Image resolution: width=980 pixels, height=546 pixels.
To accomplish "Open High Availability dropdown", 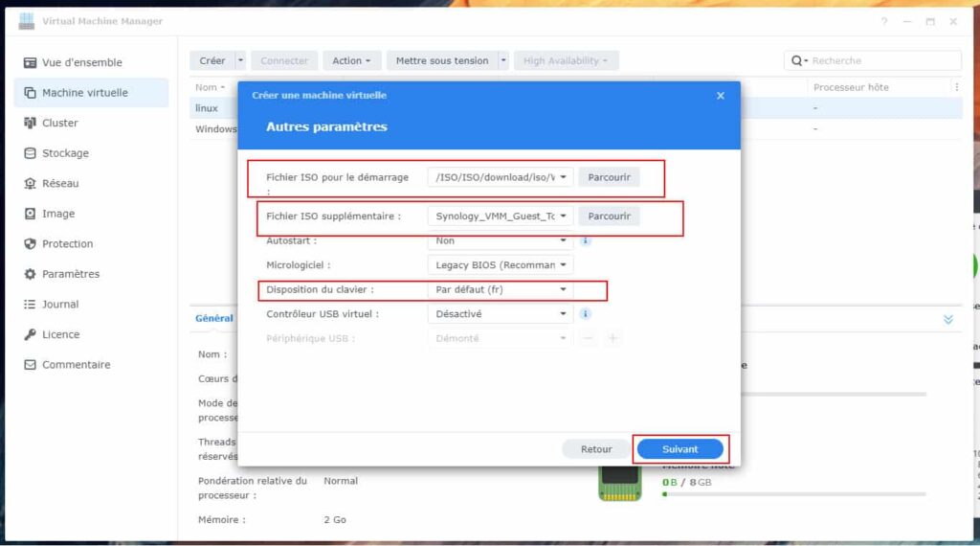I will pyautogui.click(x=566, y=60).
